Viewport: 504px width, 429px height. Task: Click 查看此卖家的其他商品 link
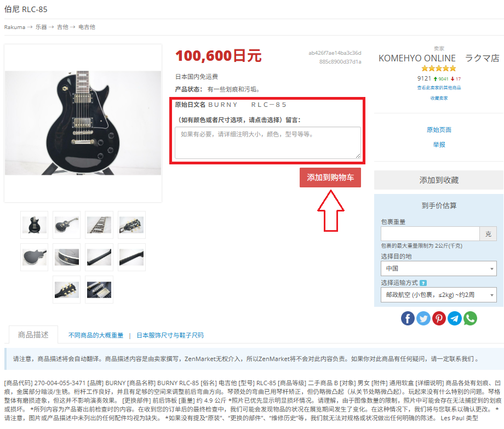439,88
